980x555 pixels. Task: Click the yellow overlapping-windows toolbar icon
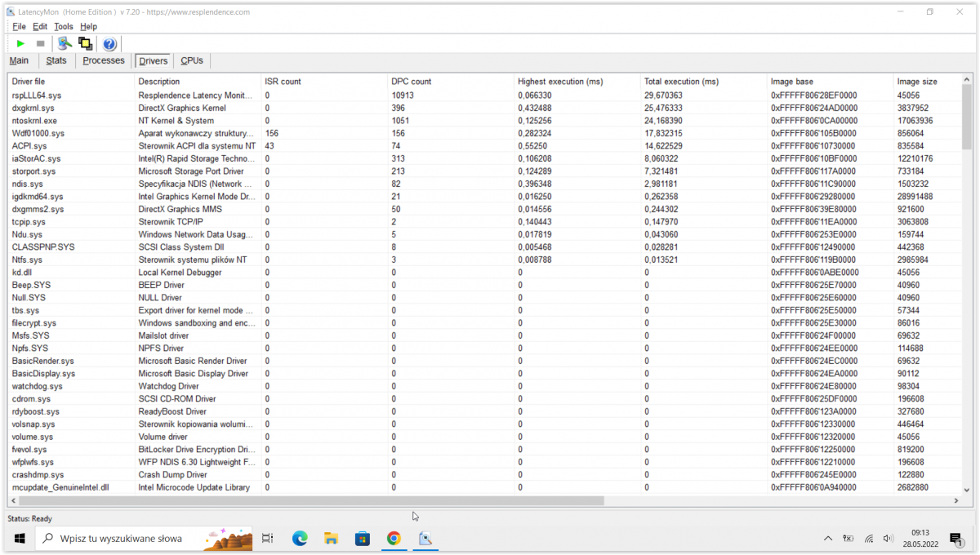tap(85, 43)
